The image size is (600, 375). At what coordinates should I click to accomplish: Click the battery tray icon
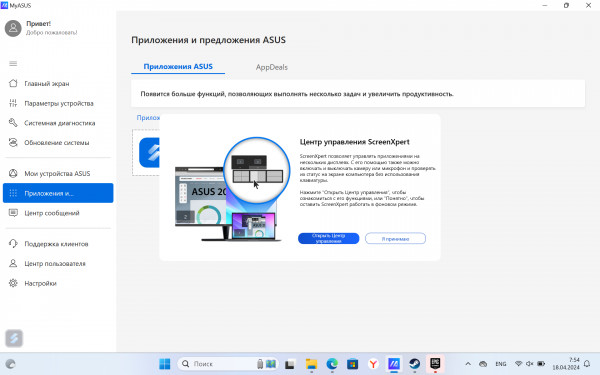(x=541, y=364)
